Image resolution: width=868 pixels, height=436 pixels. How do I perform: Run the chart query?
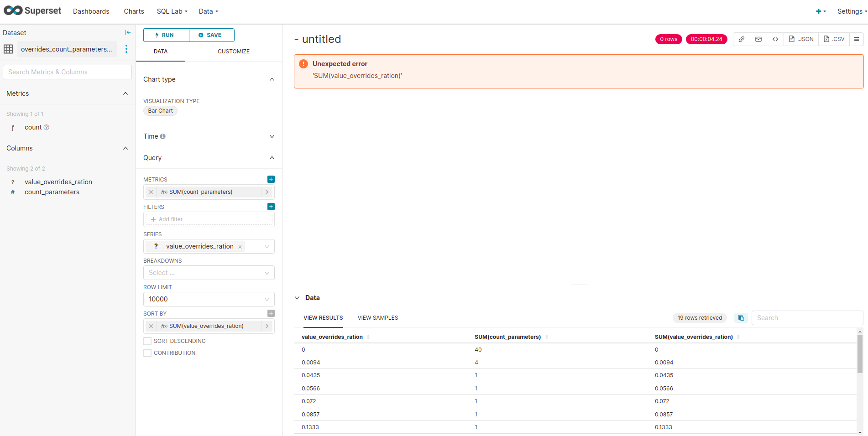pos(166,35)
